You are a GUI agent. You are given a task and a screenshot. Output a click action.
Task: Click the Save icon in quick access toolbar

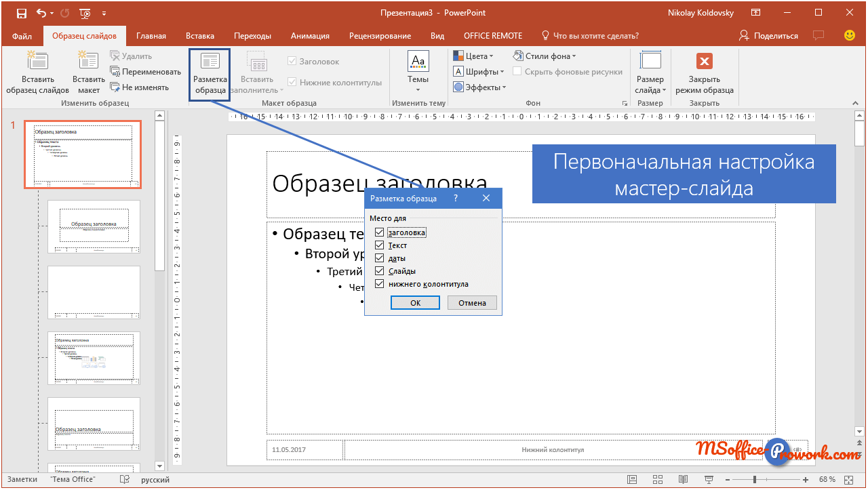pos(21,13)
